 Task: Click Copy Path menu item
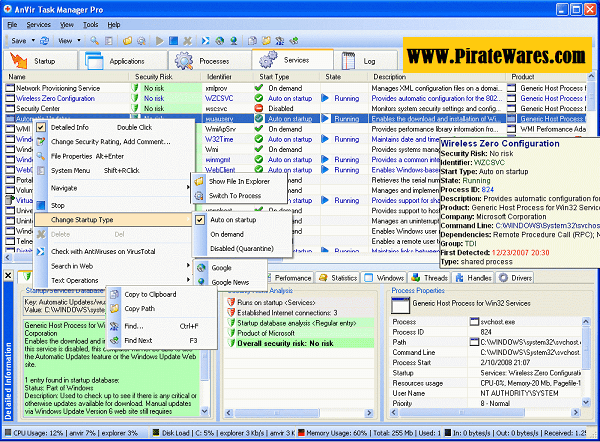pos(161,308)
